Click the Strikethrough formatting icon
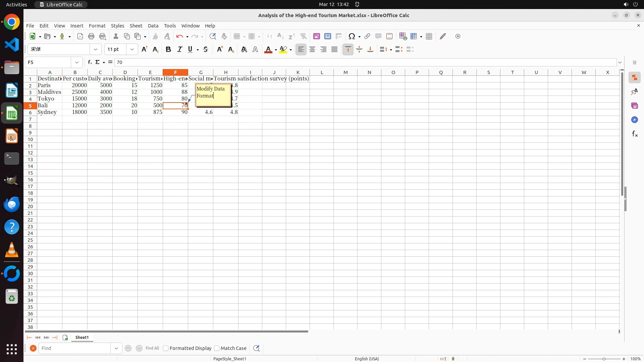 pyautogui.click(x=206, y=50)
